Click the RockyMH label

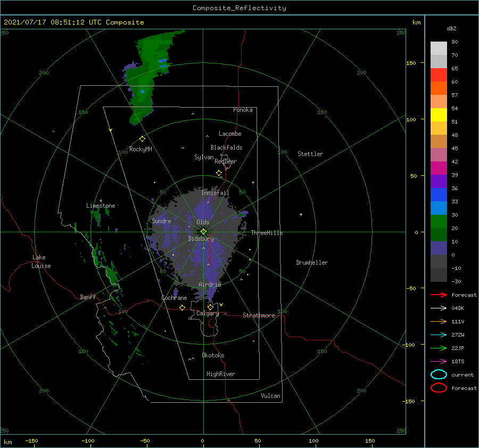click(141, 149)
